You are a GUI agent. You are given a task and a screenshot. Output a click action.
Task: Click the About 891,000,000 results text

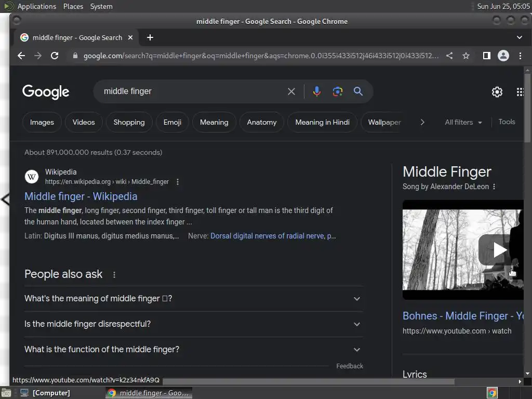(x=93, y=152)
